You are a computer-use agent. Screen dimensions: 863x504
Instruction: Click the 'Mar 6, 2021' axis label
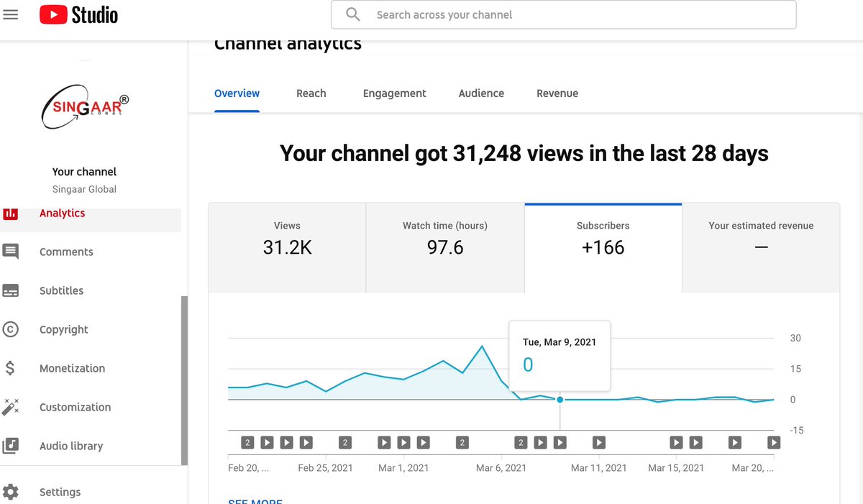501,467
